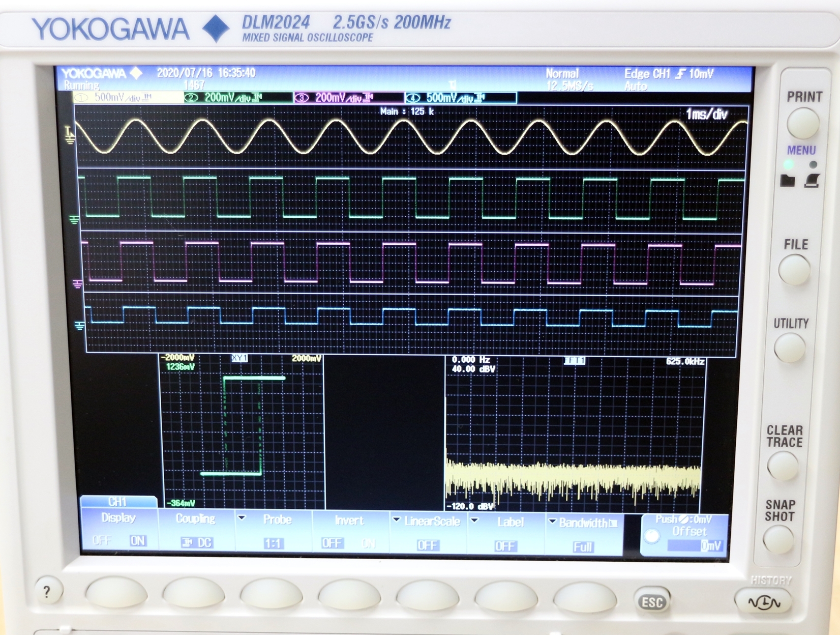Select the 625.0kHz FFT span value
This screenshot has height=635, width=840.
[685, 361]
